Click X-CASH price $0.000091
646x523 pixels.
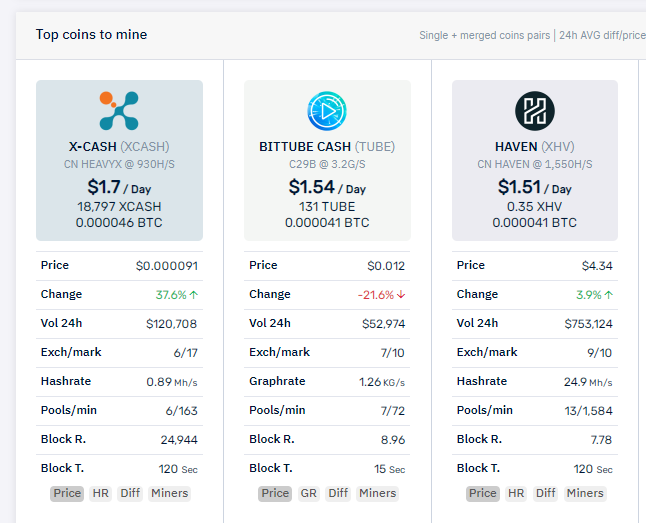[167, 266]
